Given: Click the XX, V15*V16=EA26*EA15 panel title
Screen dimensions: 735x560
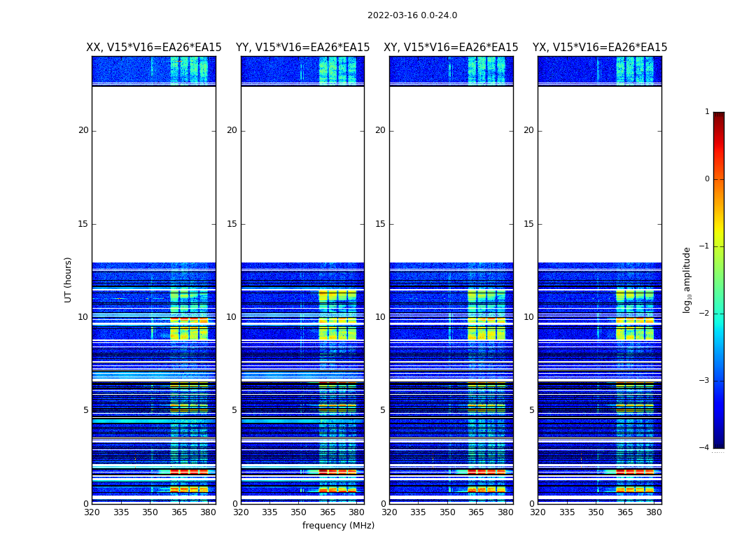Looking at the screenshot, I should point(154,48).
